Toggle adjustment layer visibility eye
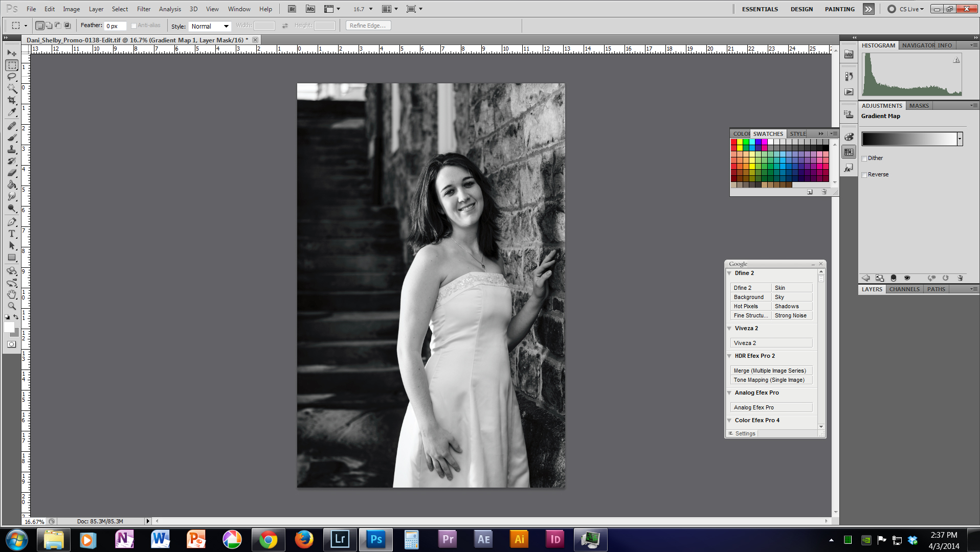The height and width of the screenshot is (552, 980). point(907,278)
